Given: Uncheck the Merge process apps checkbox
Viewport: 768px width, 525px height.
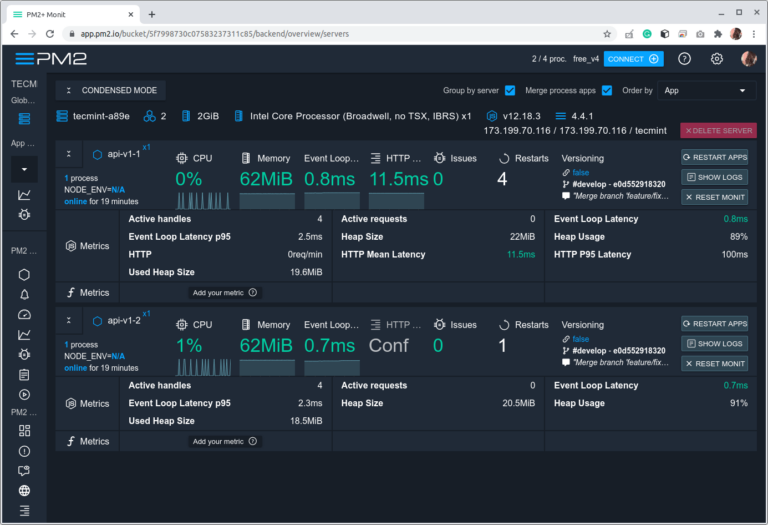Looking at the screenshot, I should (x=607, y=91).
